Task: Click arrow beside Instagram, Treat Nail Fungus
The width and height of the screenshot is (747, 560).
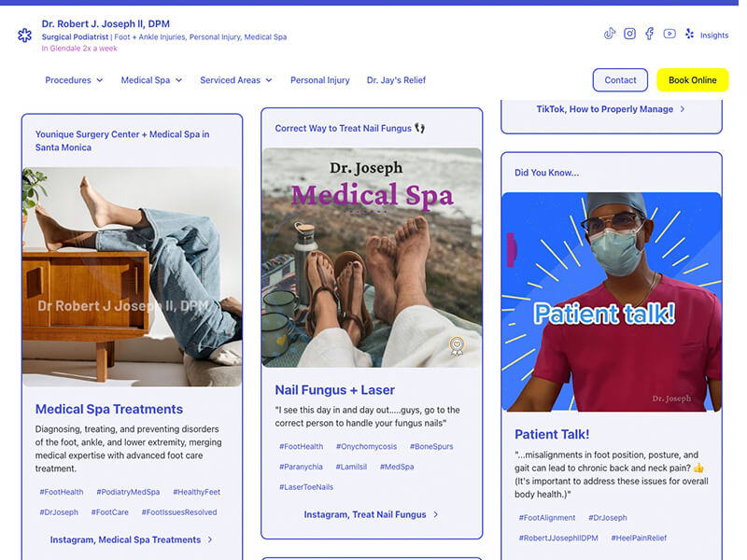Action: tap(435, 515)
